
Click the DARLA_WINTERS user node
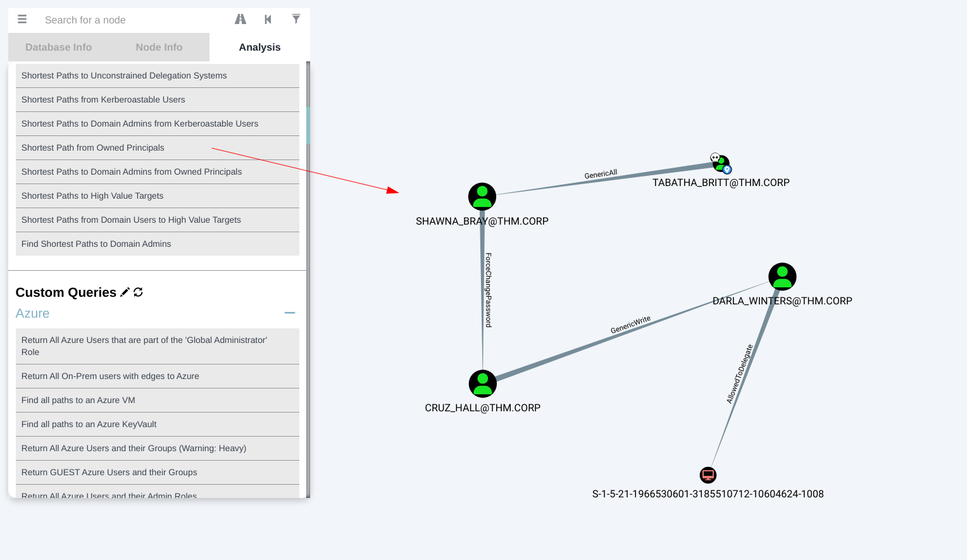tap(782, 277)
